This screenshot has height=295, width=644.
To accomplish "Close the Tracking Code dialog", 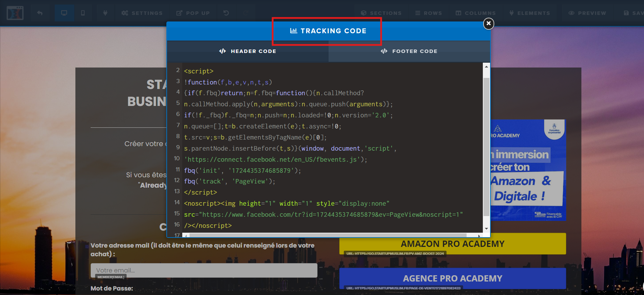I will pos(488,24).
